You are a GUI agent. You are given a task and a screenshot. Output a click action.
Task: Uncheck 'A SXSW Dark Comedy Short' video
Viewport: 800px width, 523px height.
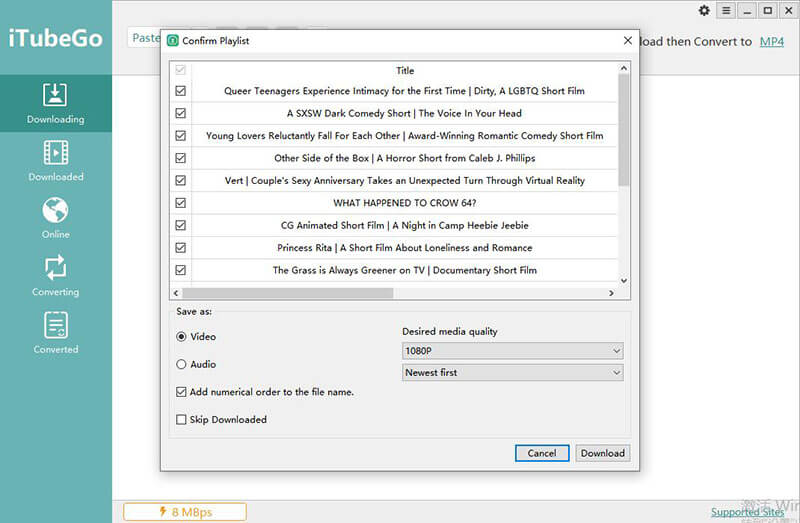181,113
